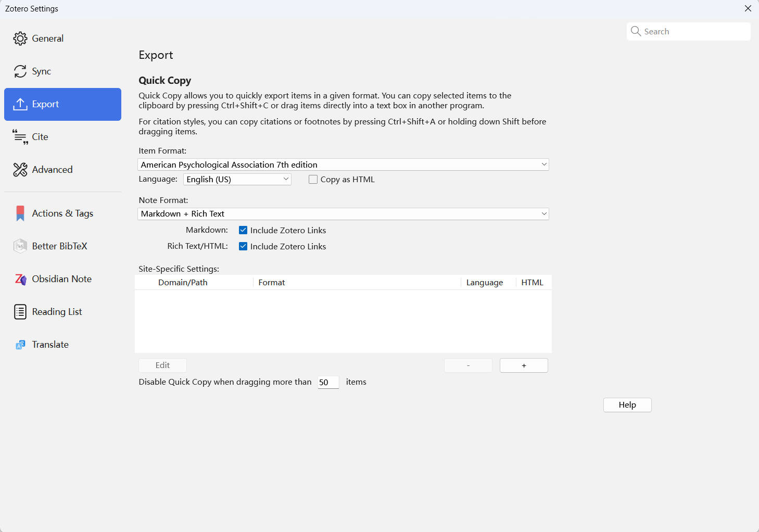Click the minus remove site button
The width and height of the screenshot is (759, 532).
(x=468, y=365)
